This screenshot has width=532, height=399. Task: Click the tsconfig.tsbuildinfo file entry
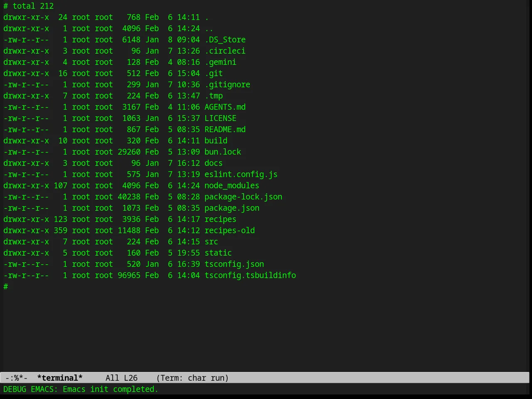pos(250,275)
